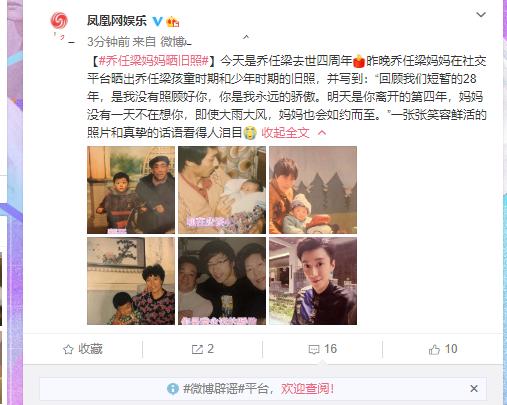Add post to favorites with 收藏 star
The height and width of the screenshot is (405, 507).
point(83,349)
